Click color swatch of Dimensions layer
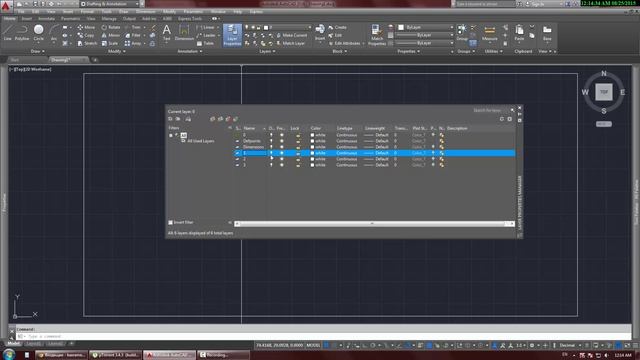The height and width of the screenshot is (360, 640). pos(312,147)
